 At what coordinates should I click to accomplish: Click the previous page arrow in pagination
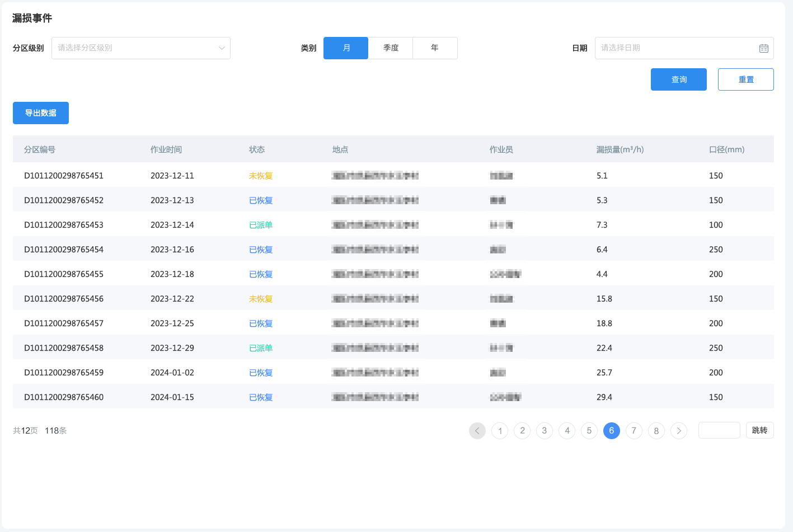pos(477,431)
